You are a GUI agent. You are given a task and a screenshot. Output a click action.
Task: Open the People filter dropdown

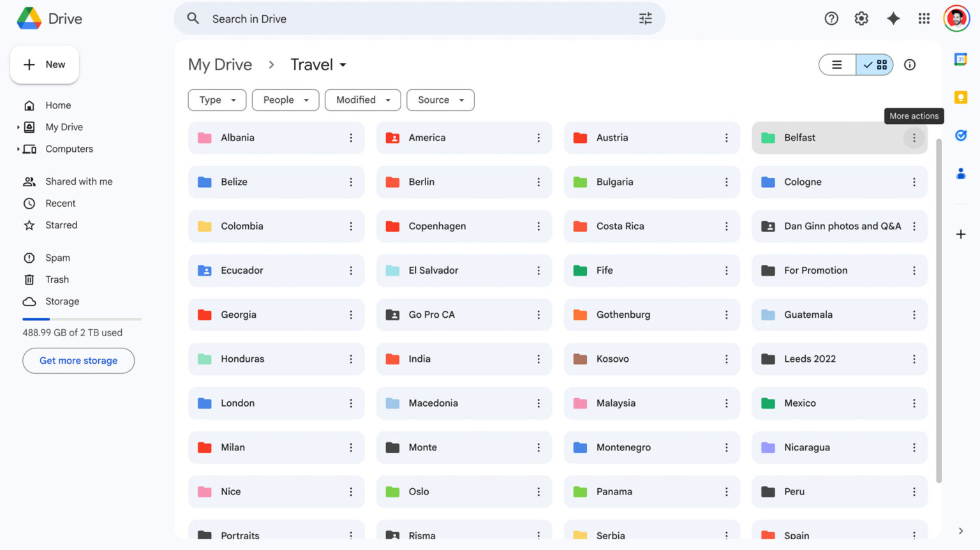click(285, 100)
